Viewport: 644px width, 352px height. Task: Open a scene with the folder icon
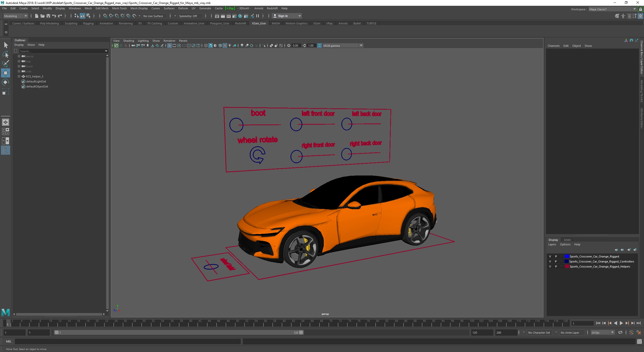(x=43, y=16)
